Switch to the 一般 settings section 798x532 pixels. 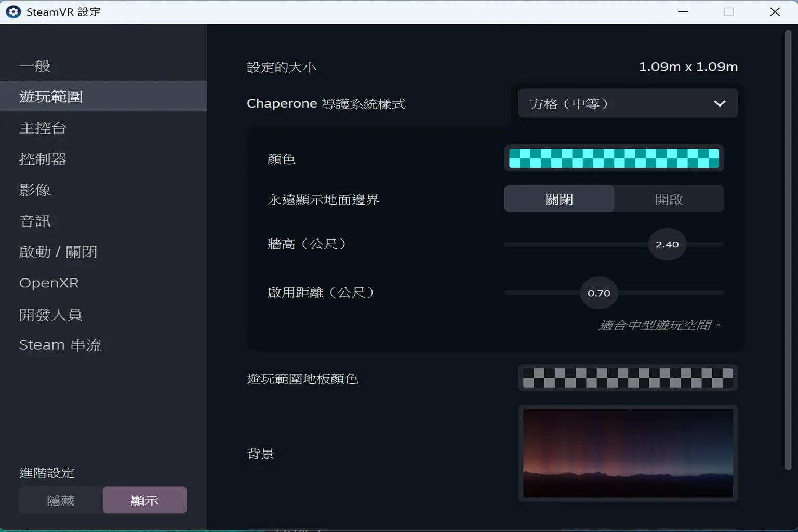pos(34,65)
